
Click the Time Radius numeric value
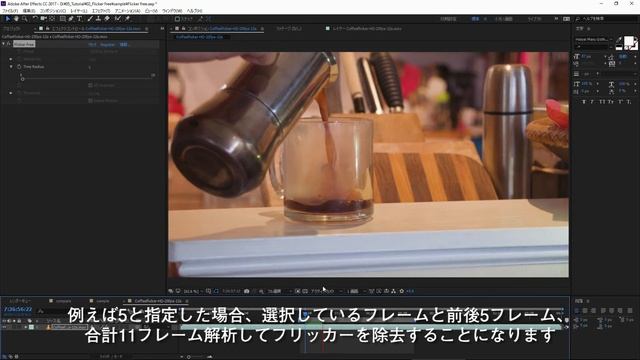[x=89, y=67]
